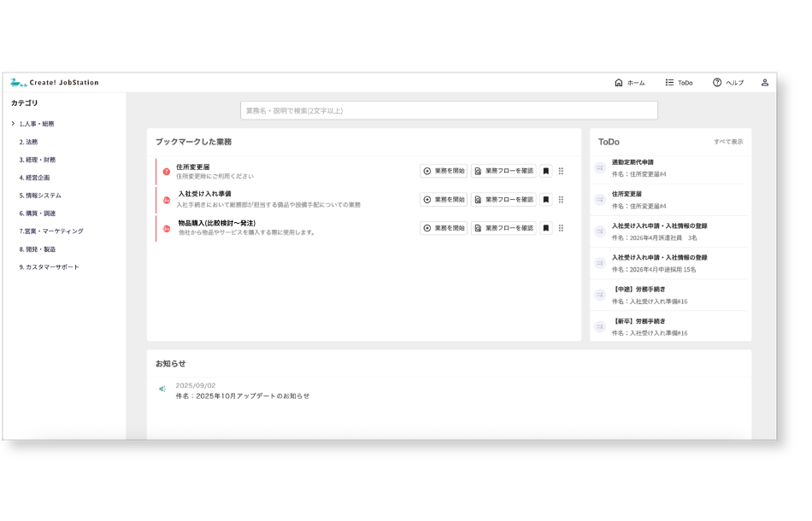Click drag handle icon for 住所変更届

[x=561, y=172]
